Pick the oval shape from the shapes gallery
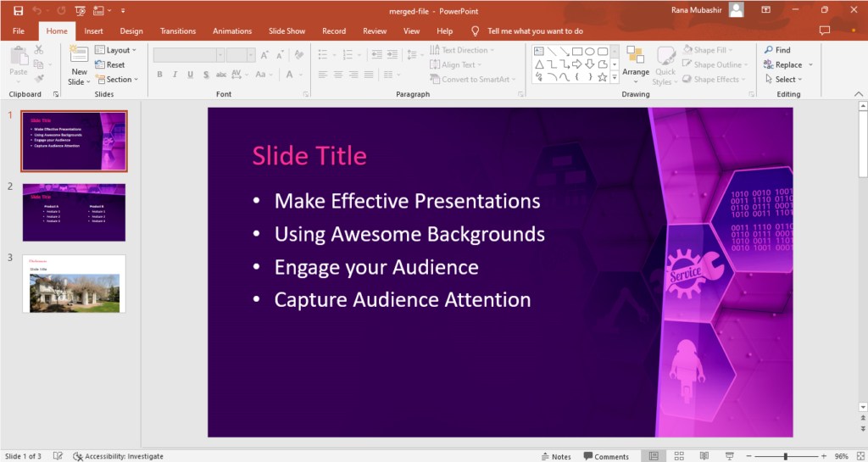The image size is (868, 462). [590, 51]
